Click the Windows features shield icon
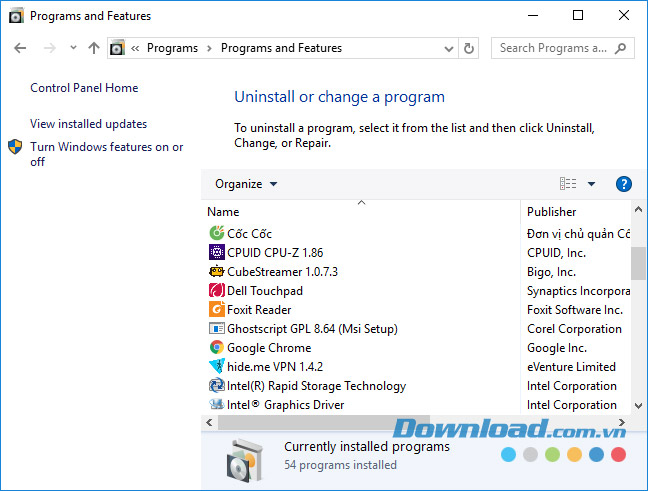 [x=15, y=147]
